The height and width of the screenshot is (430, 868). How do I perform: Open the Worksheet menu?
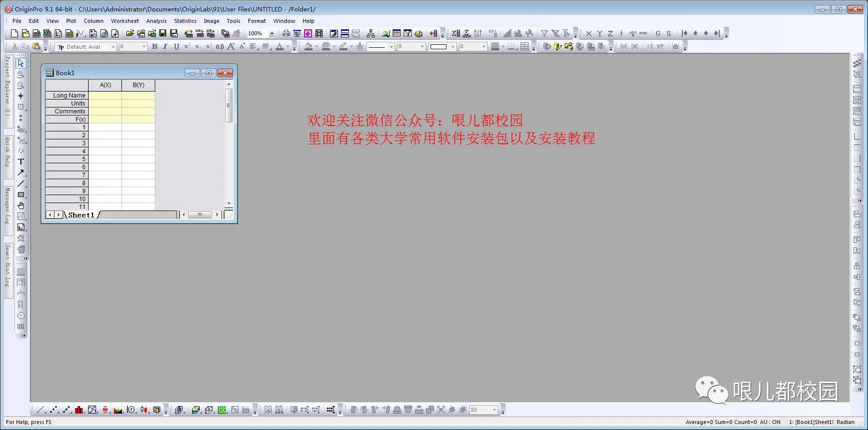[x=125, y=21]
